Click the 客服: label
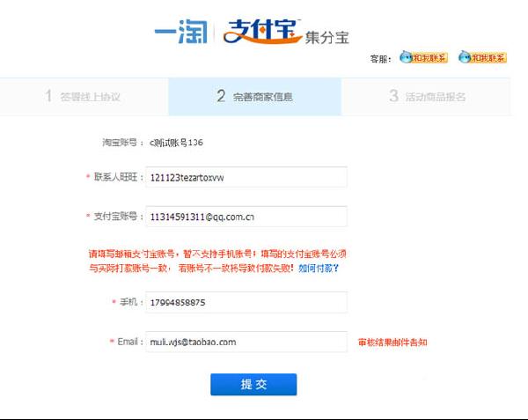The width and height of the screenshot is (528, 420). pyautogui.click(x=380, y=59)
